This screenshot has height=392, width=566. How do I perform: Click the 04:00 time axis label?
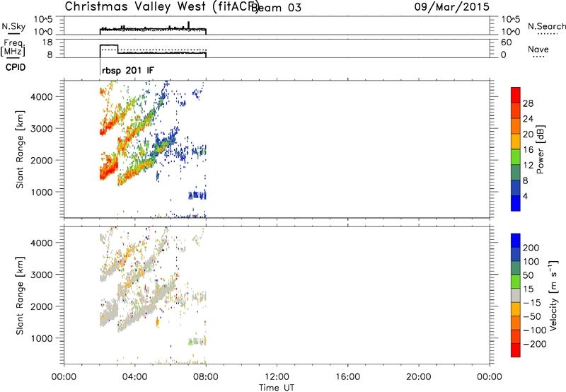point(135,377)
